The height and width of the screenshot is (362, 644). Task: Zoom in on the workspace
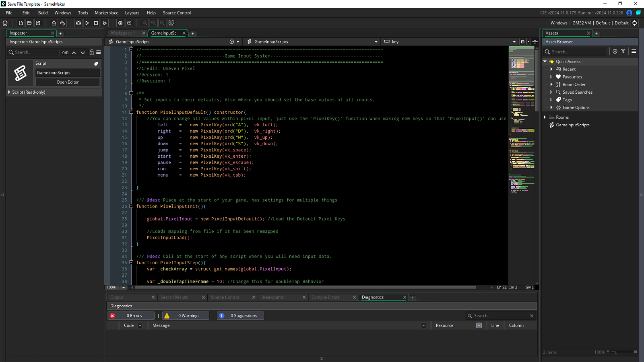coord(162,23)
